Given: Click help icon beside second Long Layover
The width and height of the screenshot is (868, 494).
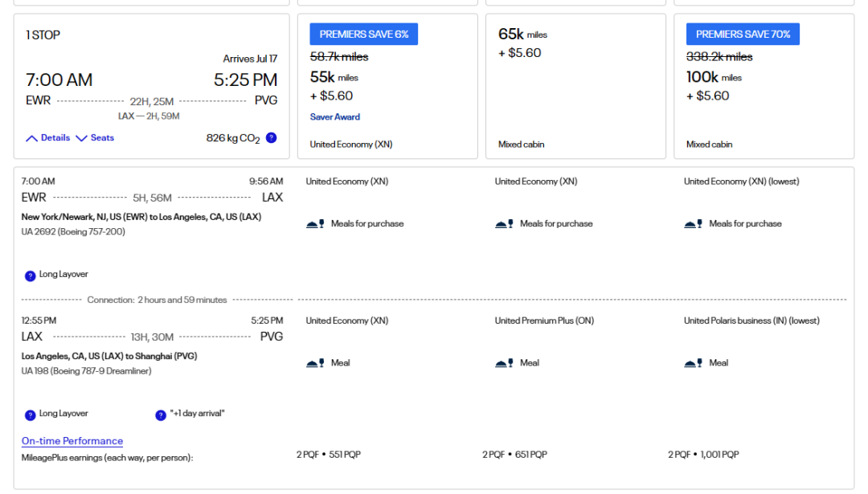Looking at the screenshot, I should click(30, 414).
